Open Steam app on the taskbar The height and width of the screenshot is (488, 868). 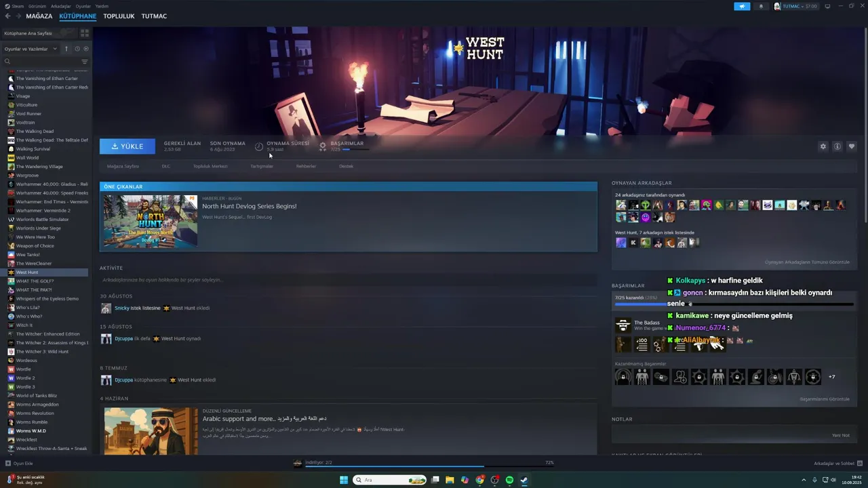[x=524, y=480]
